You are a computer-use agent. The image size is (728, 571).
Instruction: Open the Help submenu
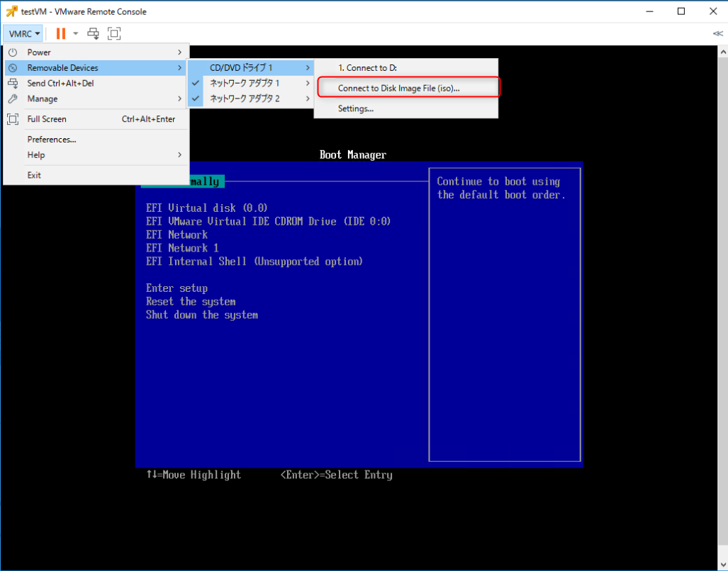(96, 155)
